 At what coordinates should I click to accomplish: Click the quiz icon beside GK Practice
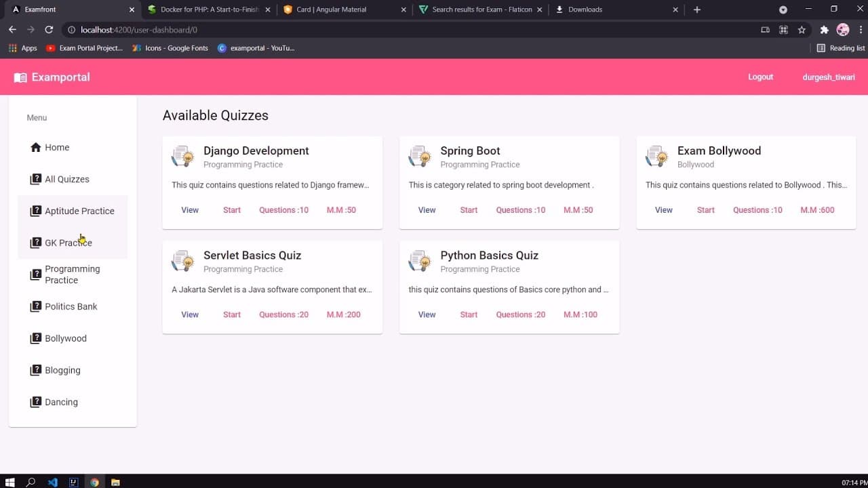tap(36, 243)
